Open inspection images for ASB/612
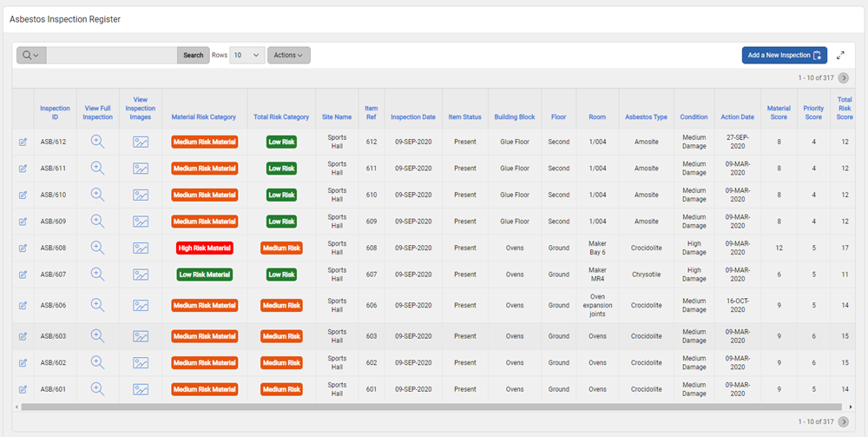868x437 pixels. click(x=141, y=142)
